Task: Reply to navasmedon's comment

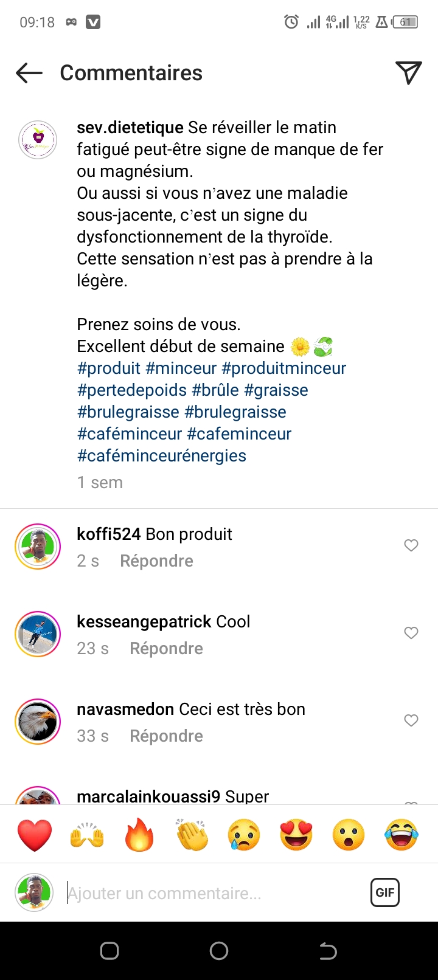Action: (x=166, y=736)
